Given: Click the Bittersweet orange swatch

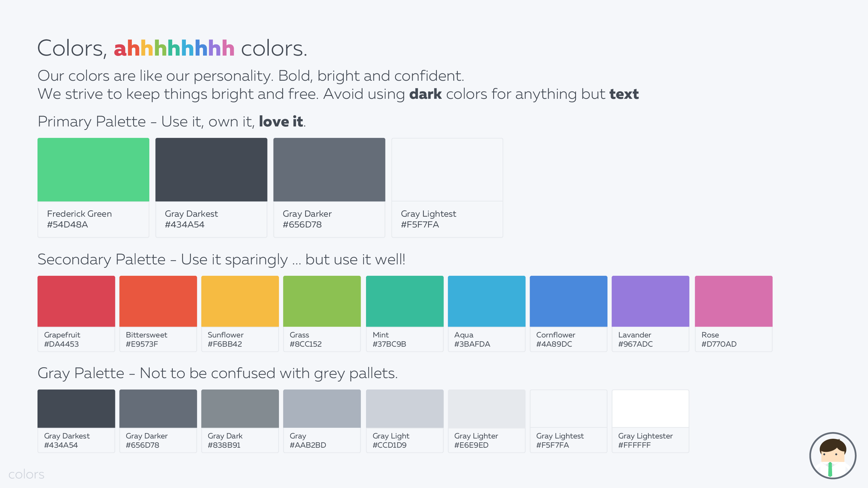Looking at the screenshot, I should point(158,301).
